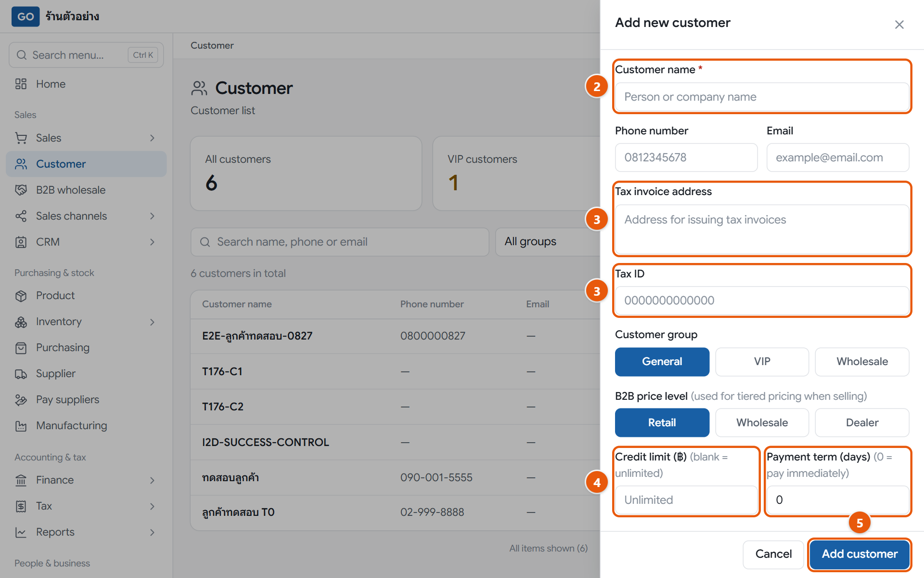The image size is (924, 578).
Task: Click the Sales cart icon
Action: tap(21, 138)
